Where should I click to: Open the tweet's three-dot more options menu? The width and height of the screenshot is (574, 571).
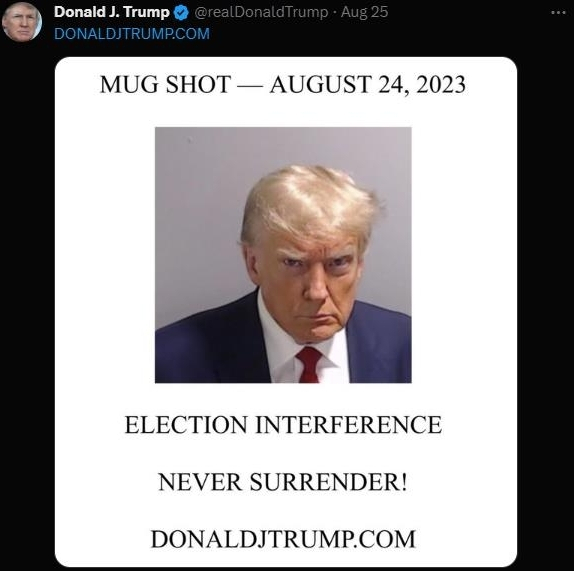tap(558, 13)
